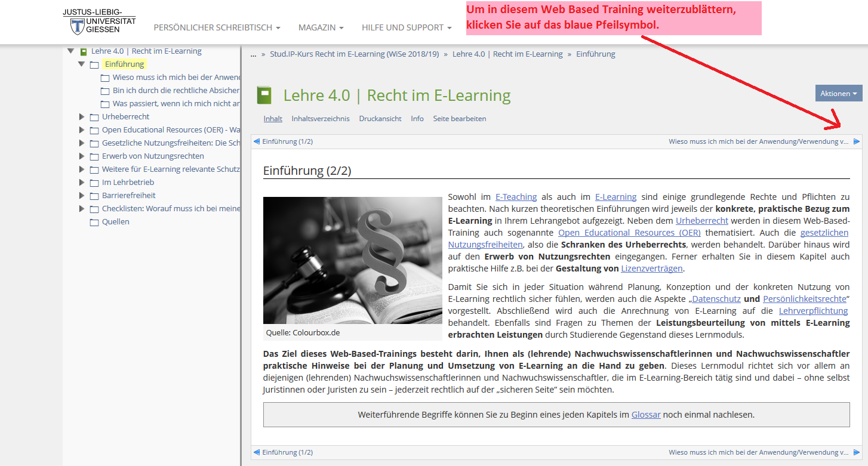
Task: Expand the Urheberrecht tree node
Action: coord(82,116)
